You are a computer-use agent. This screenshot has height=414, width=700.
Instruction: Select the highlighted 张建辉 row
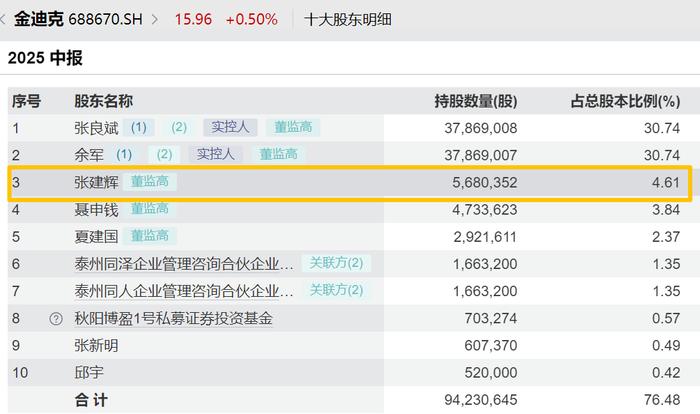coord(350,183)
